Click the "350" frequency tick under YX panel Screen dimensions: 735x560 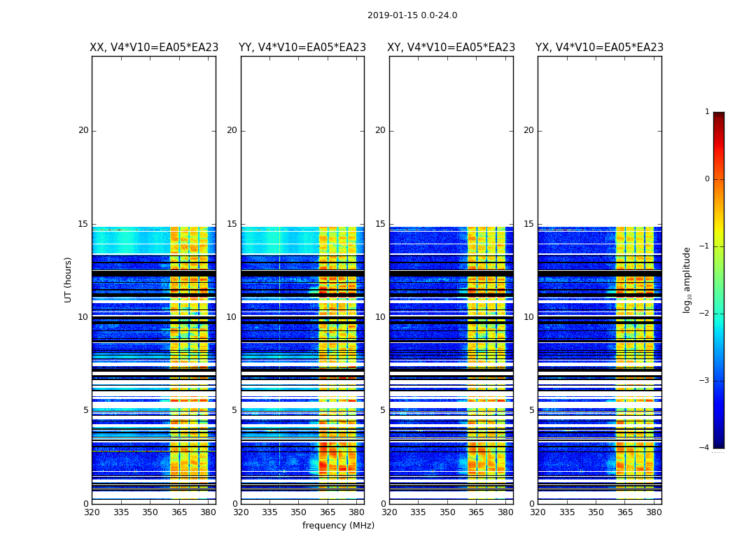point(596,512)
